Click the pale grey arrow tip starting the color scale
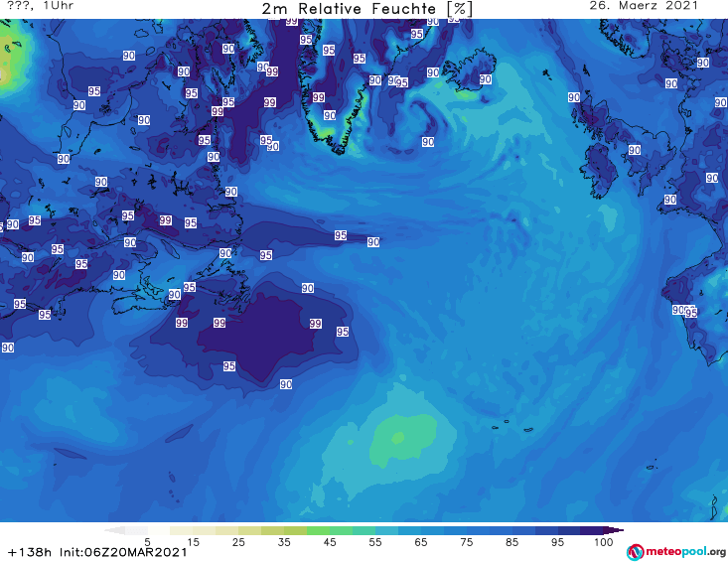 pos(114,530)
